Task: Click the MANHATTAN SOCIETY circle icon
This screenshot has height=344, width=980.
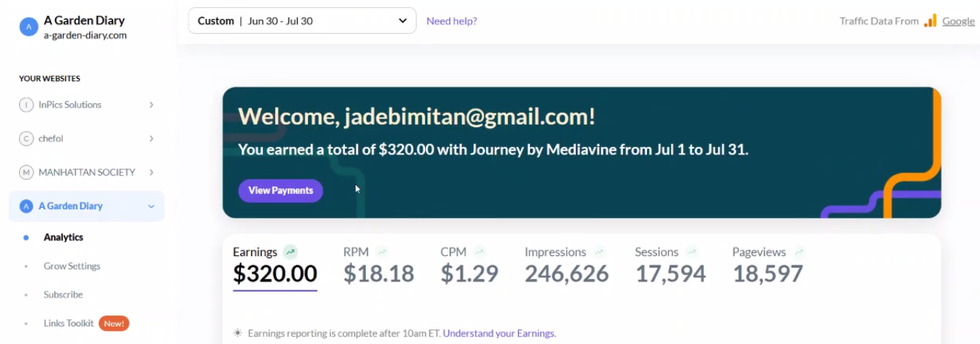Action: coord(26,172)
